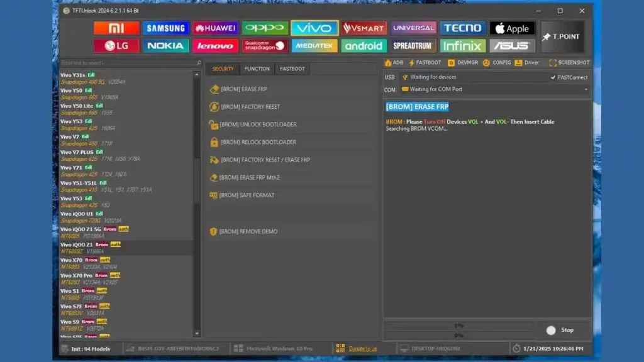The image size is (644, 362).
Task: Select Vivo Y51-Y51L model
Action: click(x=126, y=186)
